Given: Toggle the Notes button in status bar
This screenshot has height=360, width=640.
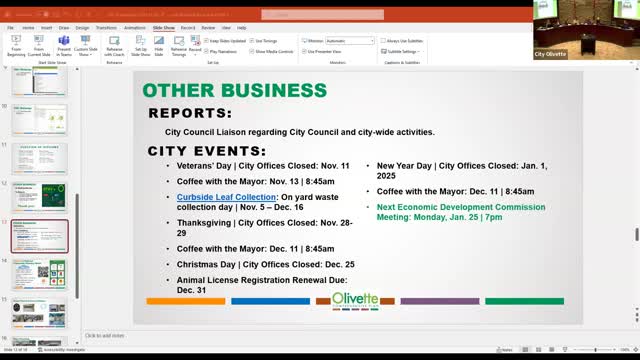Looking at the screenshot, I should pos(504,350).
